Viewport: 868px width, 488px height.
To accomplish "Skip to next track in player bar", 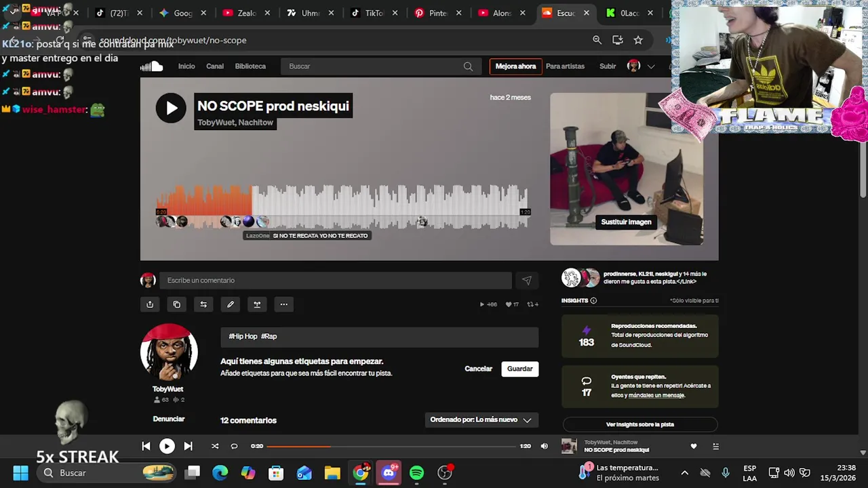I will coord(188,446).
